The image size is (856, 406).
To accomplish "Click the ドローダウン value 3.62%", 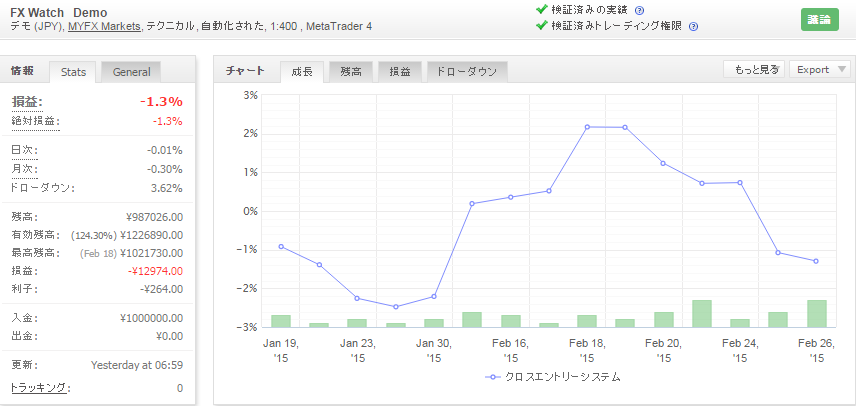I will [168, 188].
